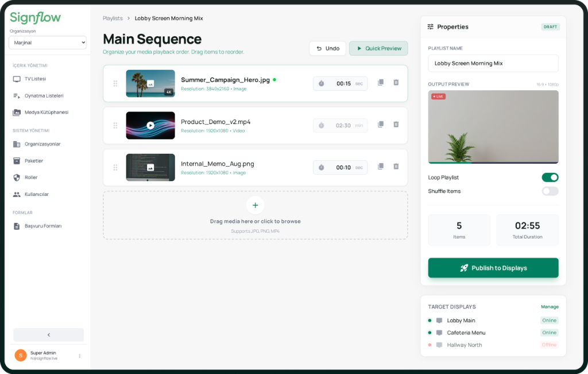Image resolution: width=588 pixels, height=374 pixels.
Task: Click the Başvuru Formları document icon
Action: (x=18, y=226)
